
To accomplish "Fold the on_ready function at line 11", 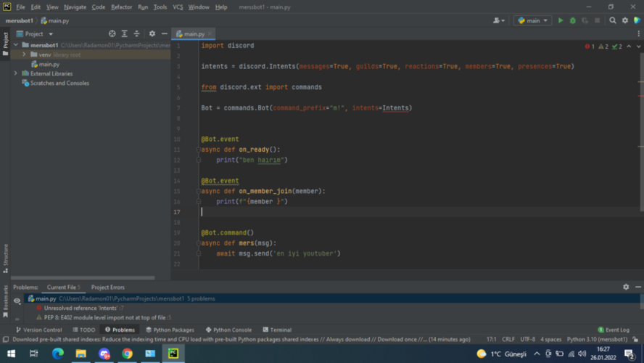I will tap(199, 150).
